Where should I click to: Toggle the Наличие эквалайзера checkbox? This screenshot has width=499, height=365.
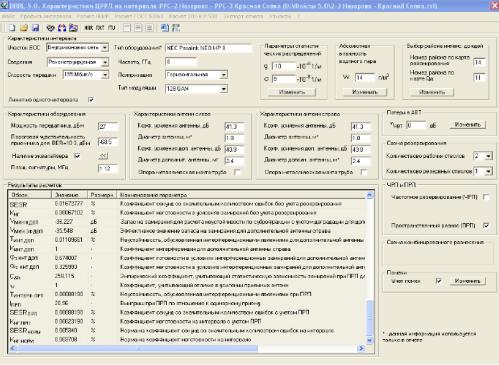(x=77, y=156)
